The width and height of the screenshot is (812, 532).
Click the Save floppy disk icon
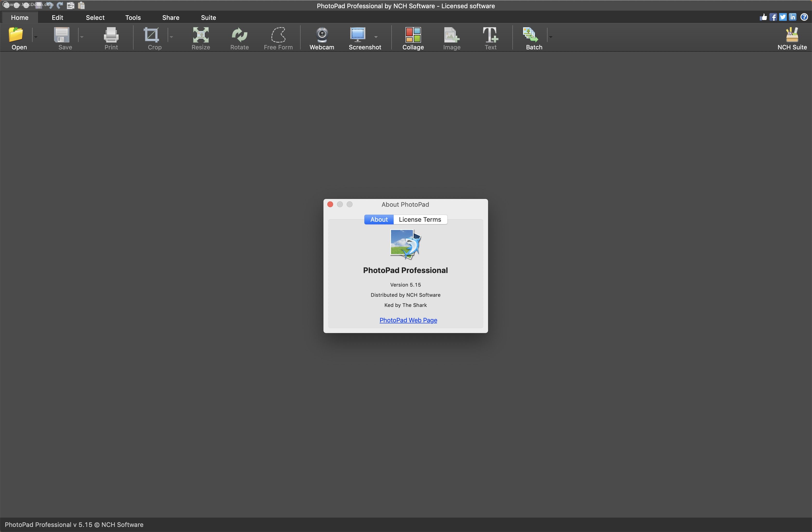click(x=62, y=34)
